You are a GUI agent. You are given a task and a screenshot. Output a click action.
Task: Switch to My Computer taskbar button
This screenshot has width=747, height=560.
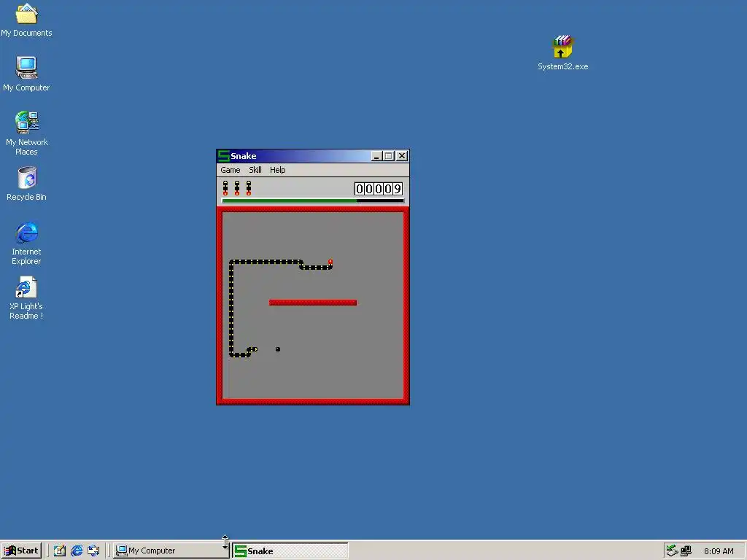pos(171,551)
